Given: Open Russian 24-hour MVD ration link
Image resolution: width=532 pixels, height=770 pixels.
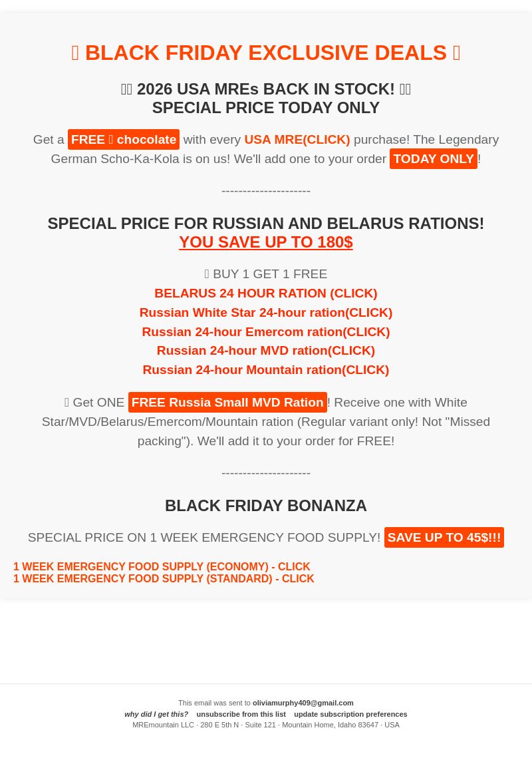Looking at the screenshot, I should 266,351.
